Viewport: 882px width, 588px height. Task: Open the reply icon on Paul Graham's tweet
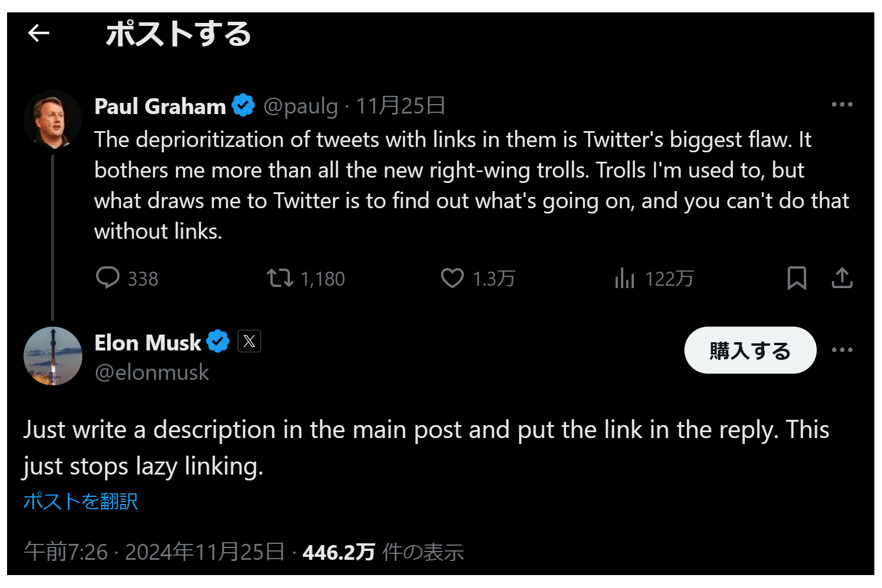(x=109, y=278)
